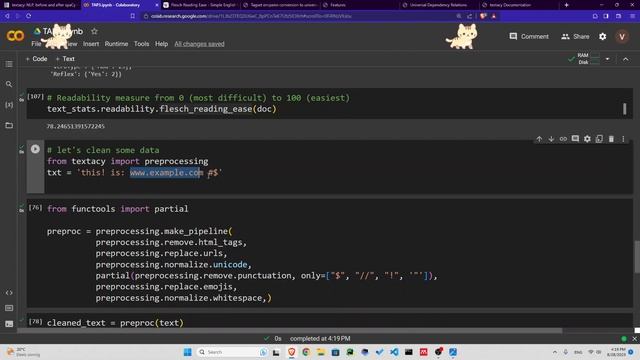The height and width of the screenshot is (360, 640).
Task: Open the Colab logo home link
Action: (16, 36)
